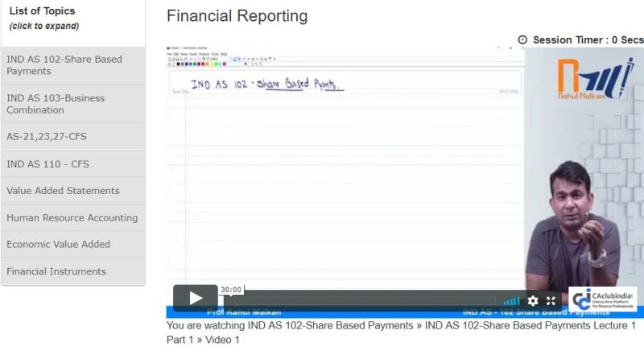Open the video settings gear
Screen dimensions: 644x347
pyautogui.click(x=532, y=301)
